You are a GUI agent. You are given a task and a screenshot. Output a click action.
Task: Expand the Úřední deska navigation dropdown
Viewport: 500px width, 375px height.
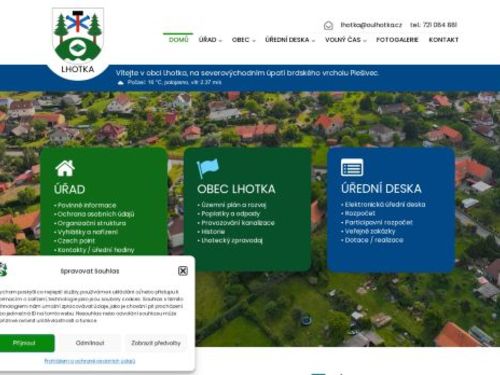coord(290,40)
